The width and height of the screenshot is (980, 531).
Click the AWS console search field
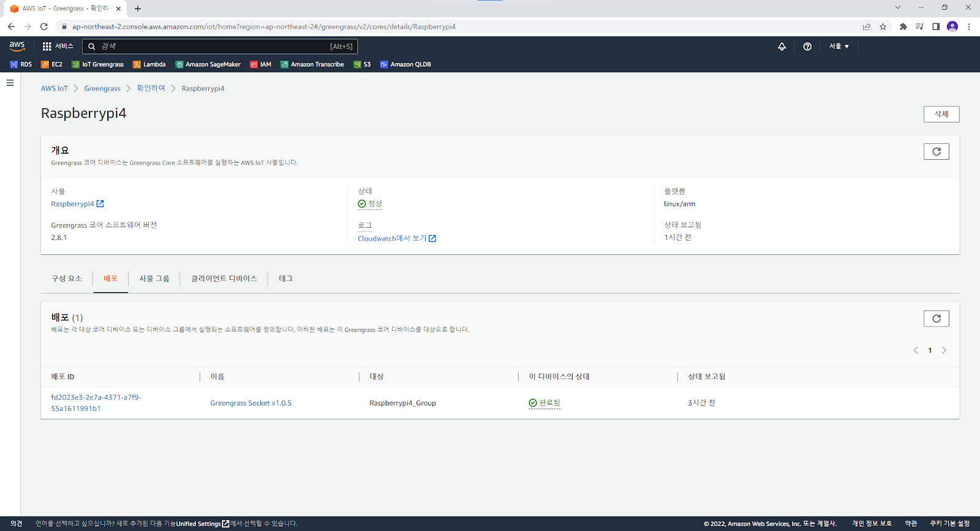pyautogui.click(x=220, y=47)
